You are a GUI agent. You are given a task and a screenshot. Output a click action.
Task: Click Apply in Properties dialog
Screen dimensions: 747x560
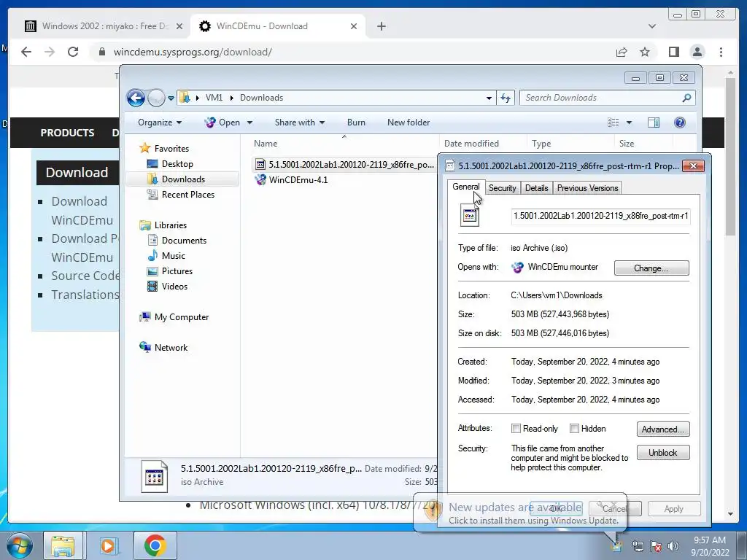tap(673, 509)
